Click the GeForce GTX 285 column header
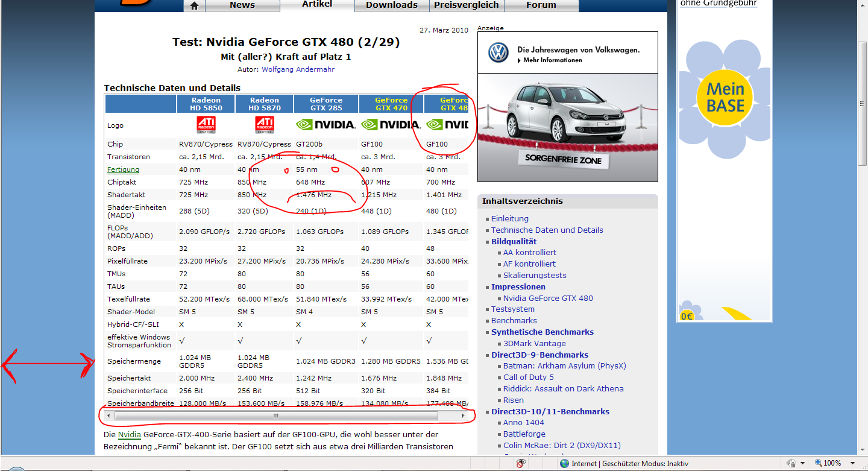 tap(326, 104)
